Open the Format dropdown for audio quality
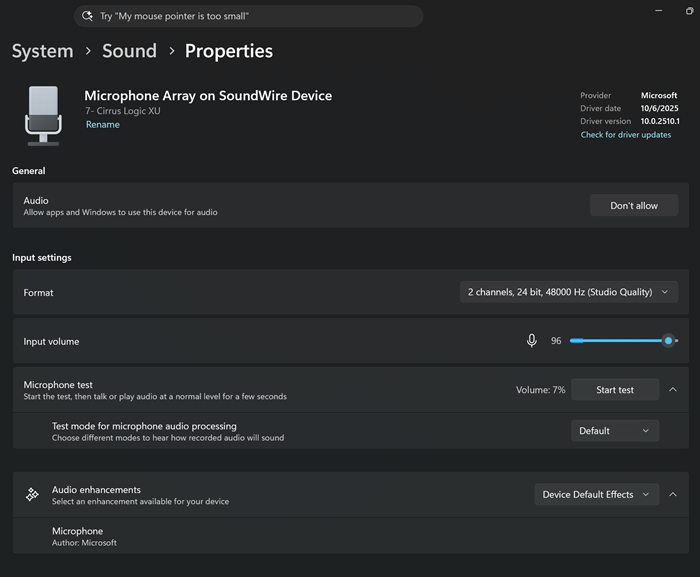700x577 pixels. (569, 292)
